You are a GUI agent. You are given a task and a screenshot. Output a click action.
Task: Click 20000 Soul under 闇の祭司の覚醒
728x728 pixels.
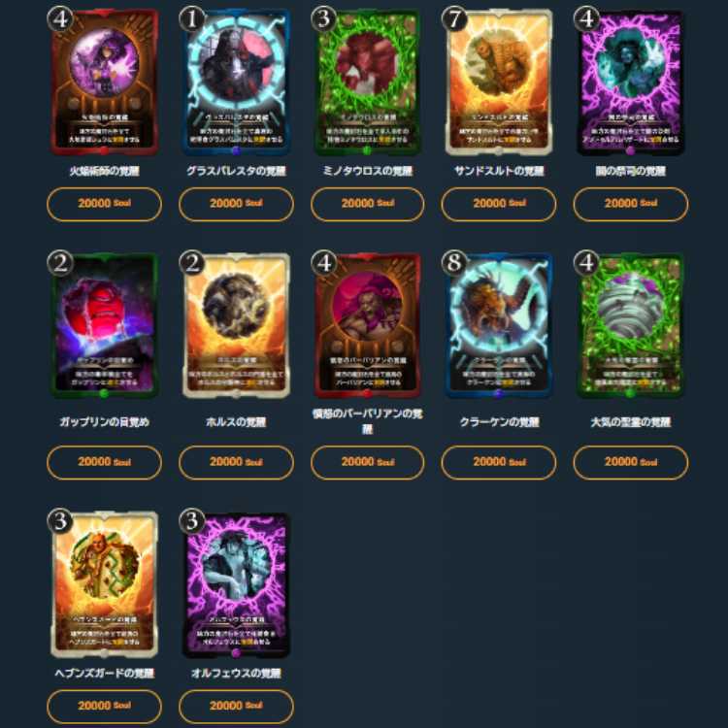(631, 204)
